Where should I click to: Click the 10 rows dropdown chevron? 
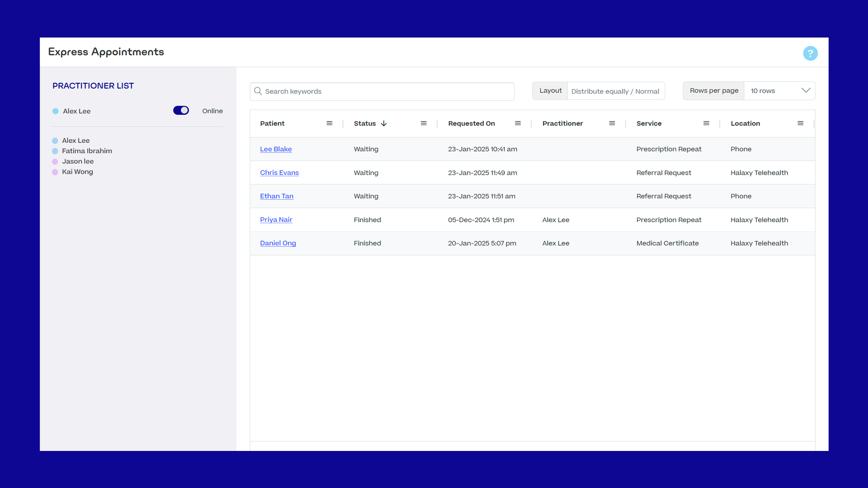[x=806, y=90]
